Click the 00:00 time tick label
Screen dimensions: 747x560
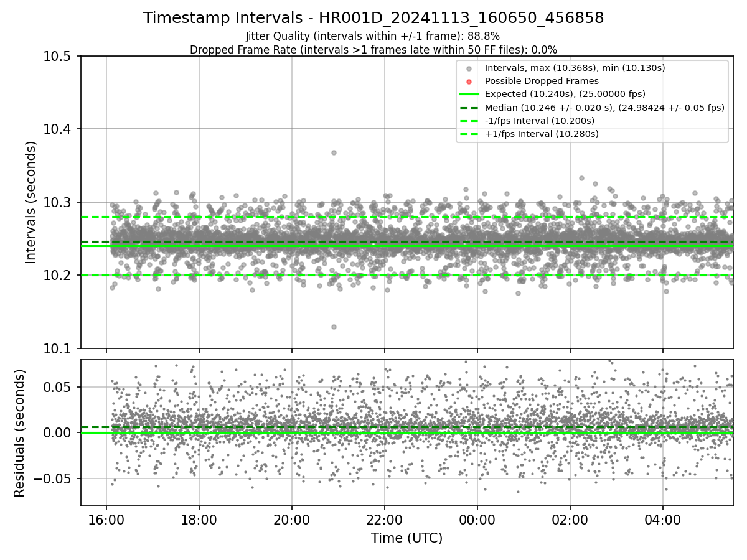tap(477, 518)
